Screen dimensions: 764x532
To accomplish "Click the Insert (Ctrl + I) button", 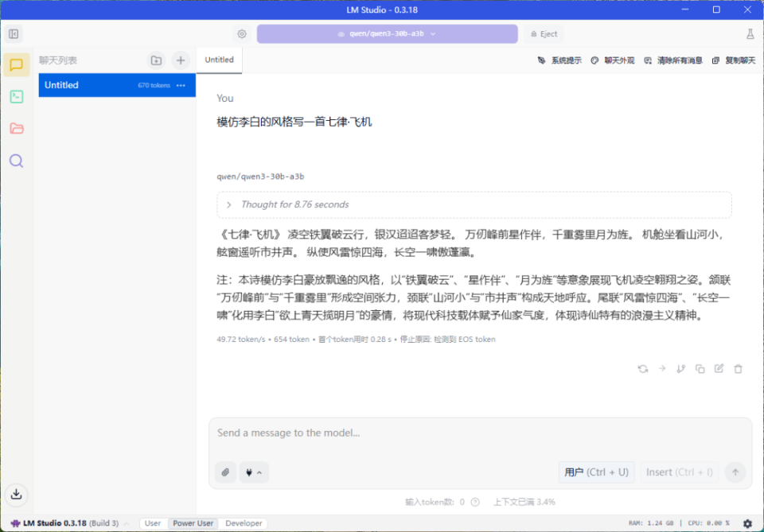I will tap(679, 472).
